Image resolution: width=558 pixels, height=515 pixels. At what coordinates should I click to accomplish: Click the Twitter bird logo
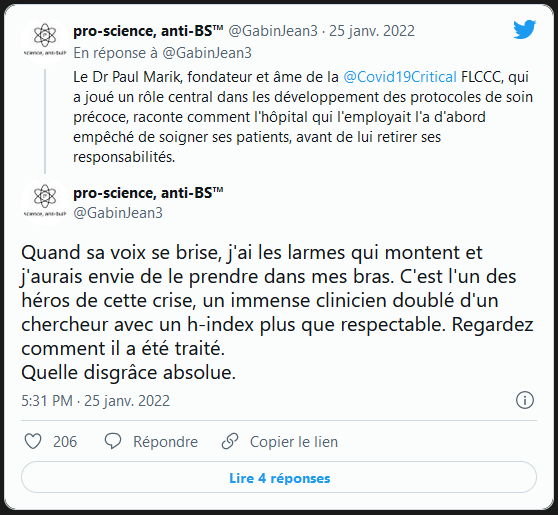click(525, 30)
